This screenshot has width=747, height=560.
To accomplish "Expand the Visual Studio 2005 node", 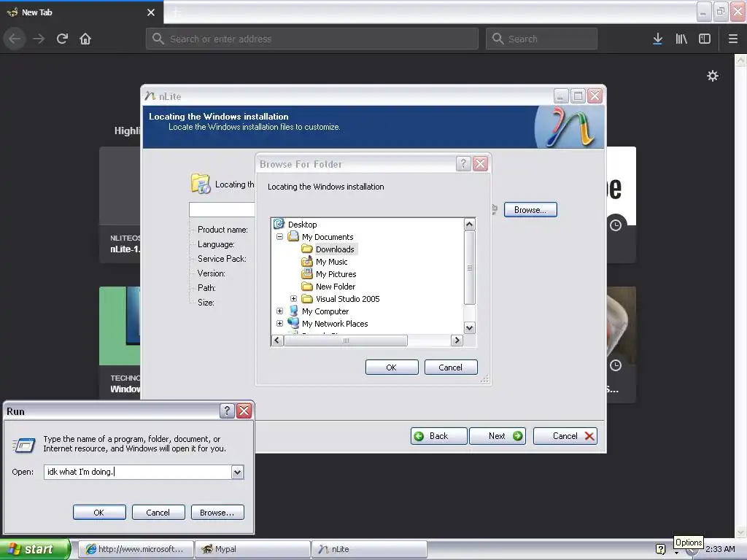I will (x=293, y=298).
